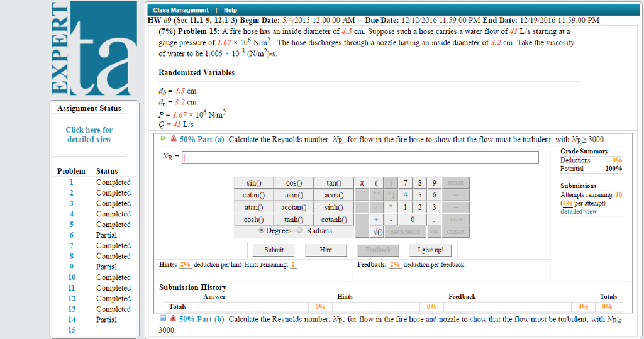
Task: Insert the acos() function
Action: coord(333,195)
